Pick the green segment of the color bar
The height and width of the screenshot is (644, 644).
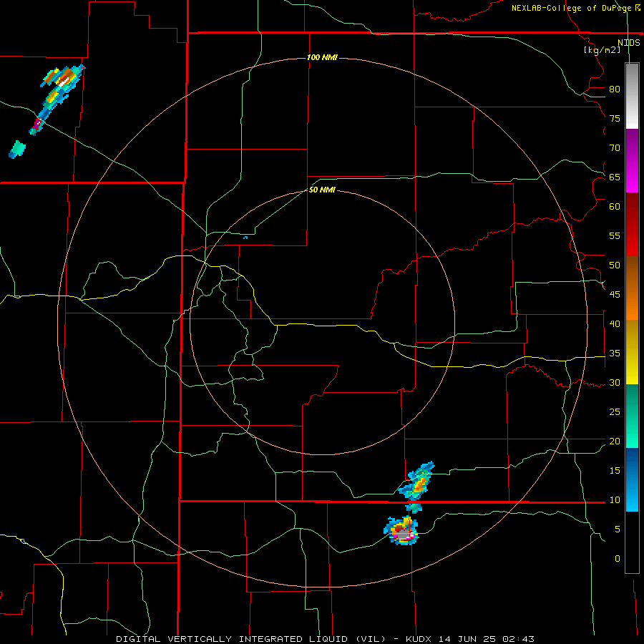point(632,416)
